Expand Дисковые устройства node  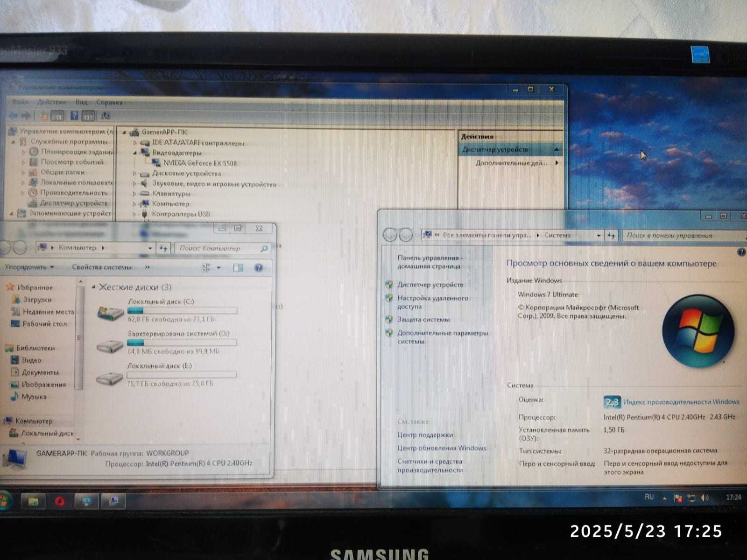[135, 173]
